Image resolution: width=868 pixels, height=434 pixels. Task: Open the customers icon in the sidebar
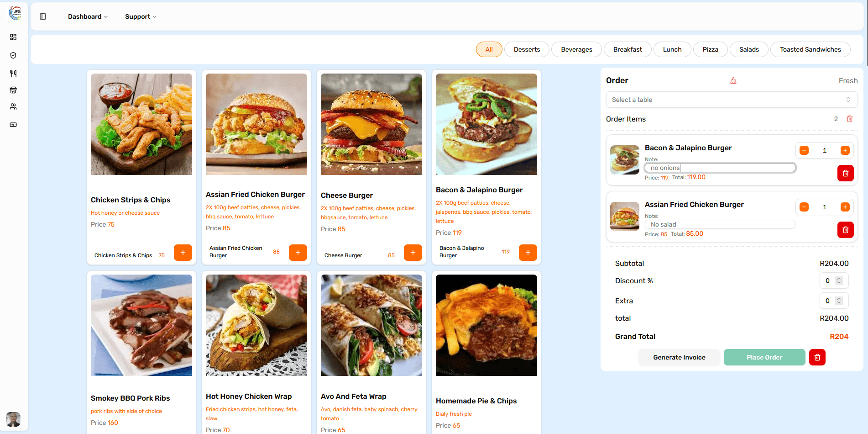13,106
